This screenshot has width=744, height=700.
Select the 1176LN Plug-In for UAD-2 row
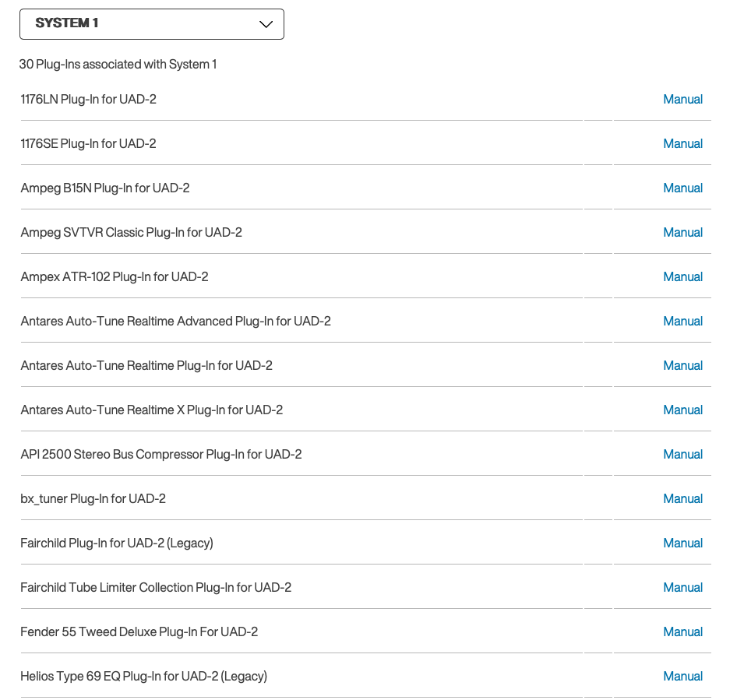point(89,100)
